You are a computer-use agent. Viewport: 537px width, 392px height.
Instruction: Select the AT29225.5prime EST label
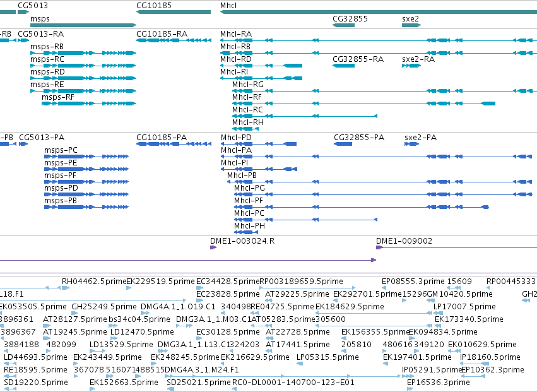(x=297, y=294)
